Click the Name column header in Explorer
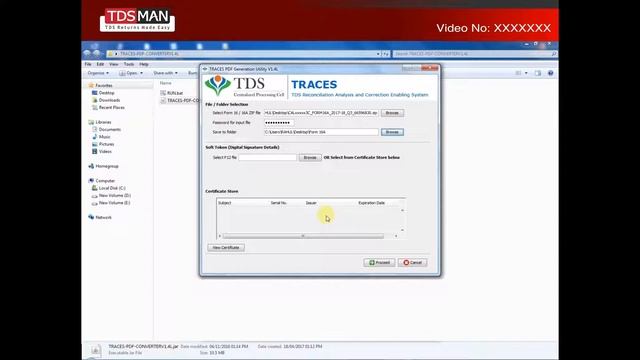The width and height of the screenshot is (640, 360). tap(165, 83)
